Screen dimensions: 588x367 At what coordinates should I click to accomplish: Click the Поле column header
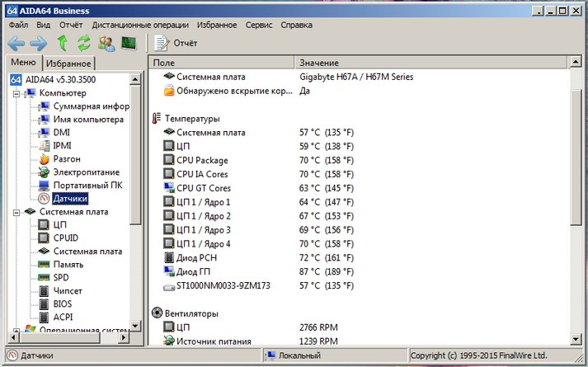(x=222, y=63)
